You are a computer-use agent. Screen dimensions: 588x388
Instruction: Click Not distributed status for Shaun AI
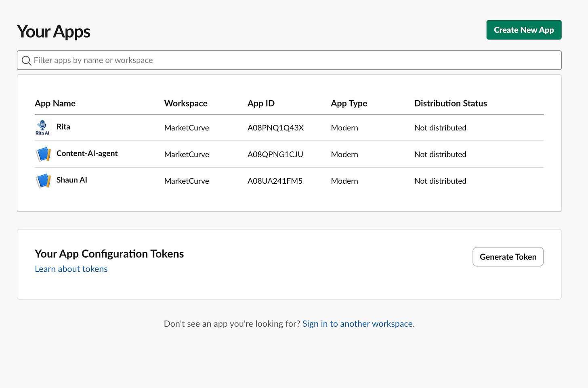pos(440,181)
